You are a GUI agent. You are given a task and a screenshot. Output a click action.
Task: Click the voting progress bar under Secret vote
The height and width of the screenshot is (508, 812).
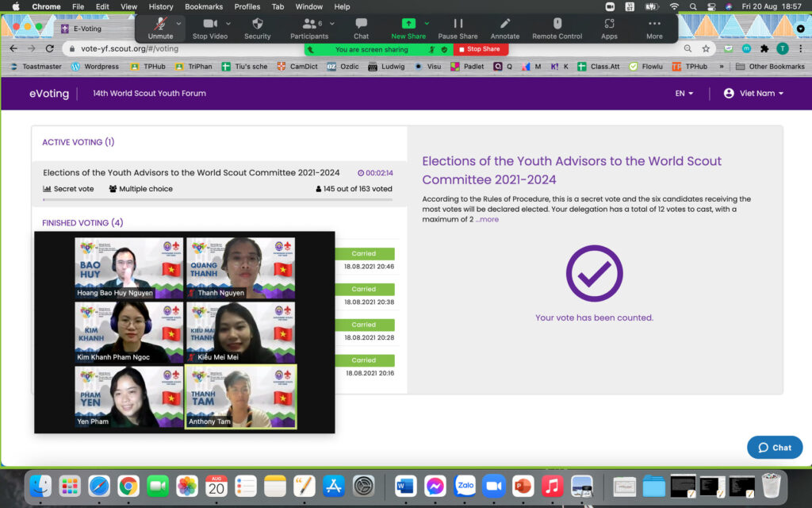point(217,200)
